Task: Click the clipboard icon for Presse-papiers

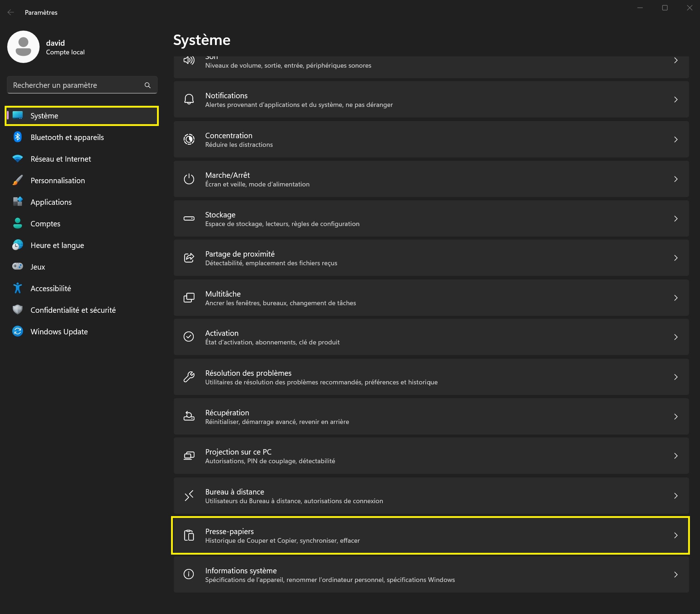Action: click(x=189, y=535)
